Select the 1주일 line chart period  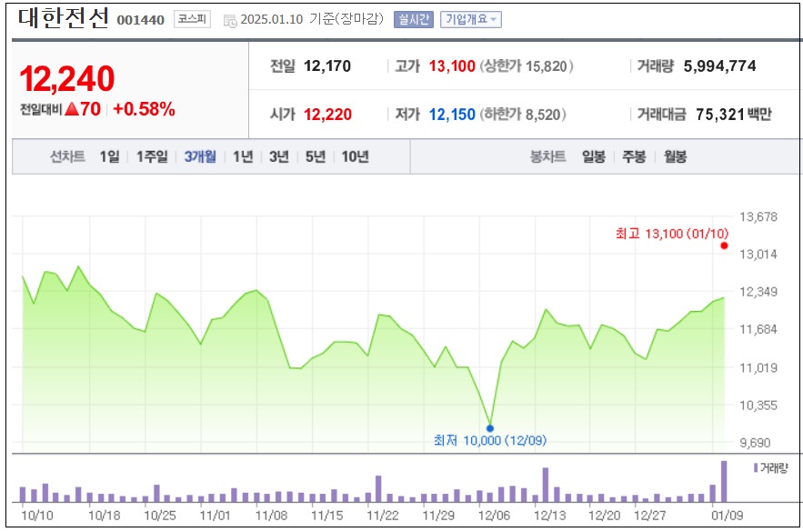(x=152, y=156)
